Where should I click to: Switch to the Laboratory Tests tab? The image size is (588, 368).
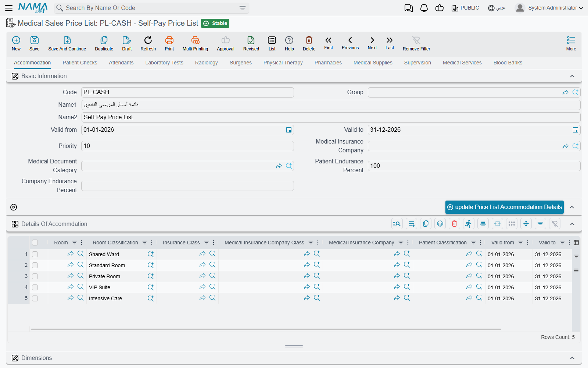coord(164,63)
